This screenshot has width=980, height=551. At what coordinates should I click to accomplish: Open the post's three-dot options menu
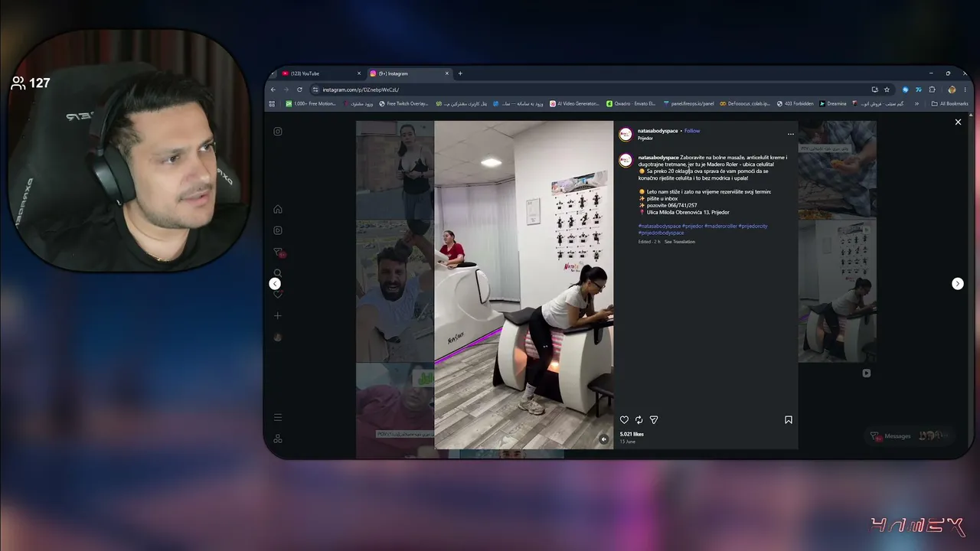(x=791, y=134)
